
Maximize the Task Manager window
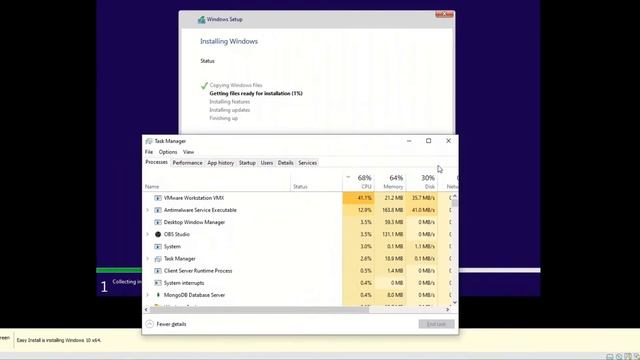(429, 141)
